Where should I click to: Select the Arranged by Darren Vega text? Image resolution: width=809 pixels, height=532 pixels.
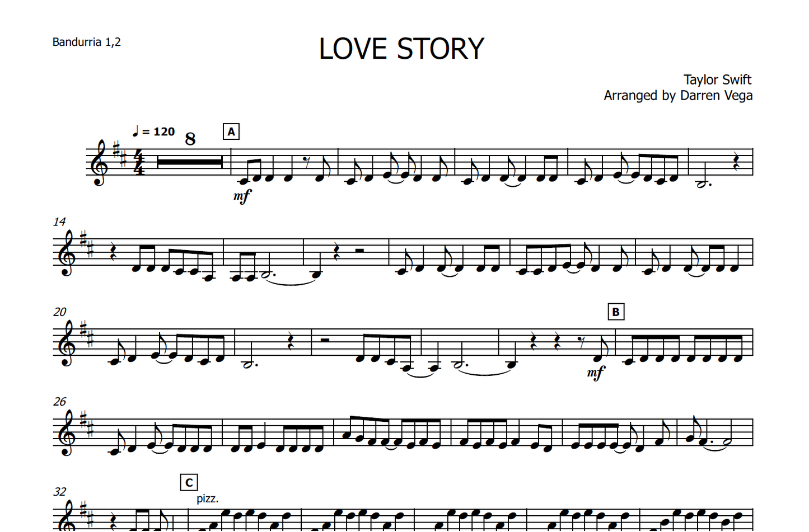click(678, 96)
